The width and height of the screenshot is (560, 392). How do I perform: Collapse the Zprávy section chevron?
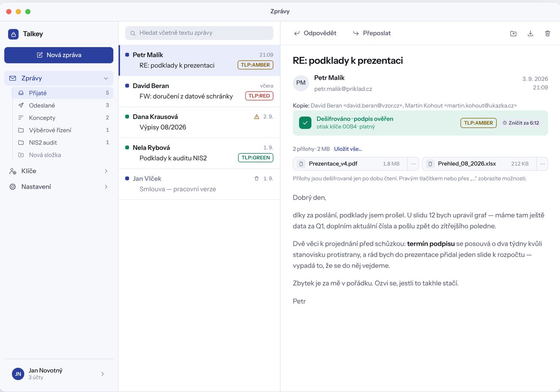(106, 78)
